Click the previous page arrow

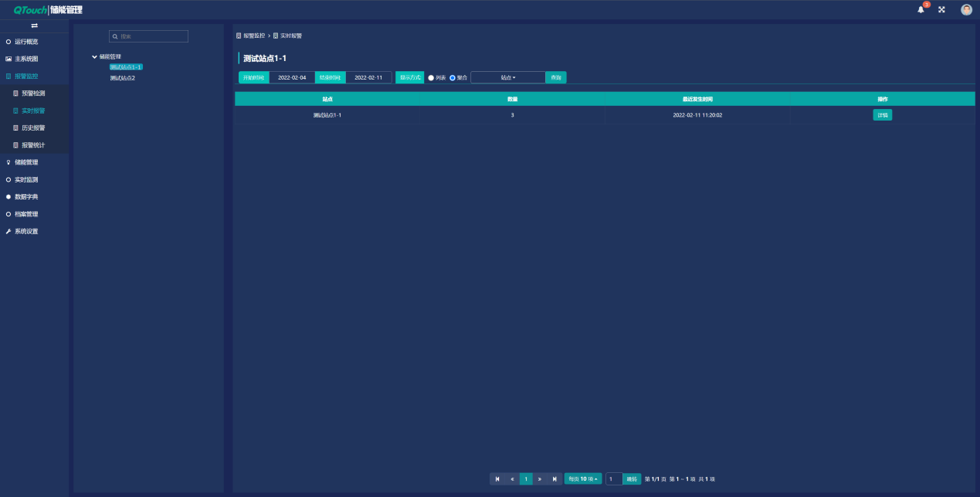[512, 479]
